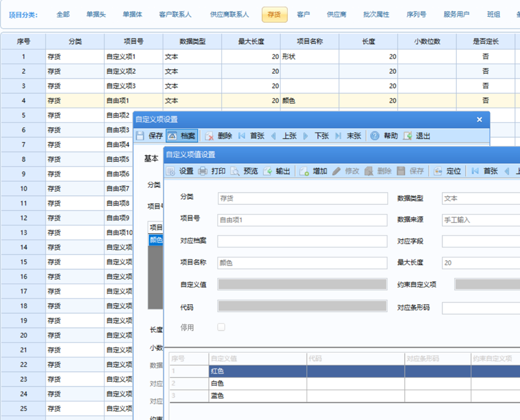Click the 项目号 field showing 自由项1
The width and height of the screenshot is (520, 420).
pos(302,220)
